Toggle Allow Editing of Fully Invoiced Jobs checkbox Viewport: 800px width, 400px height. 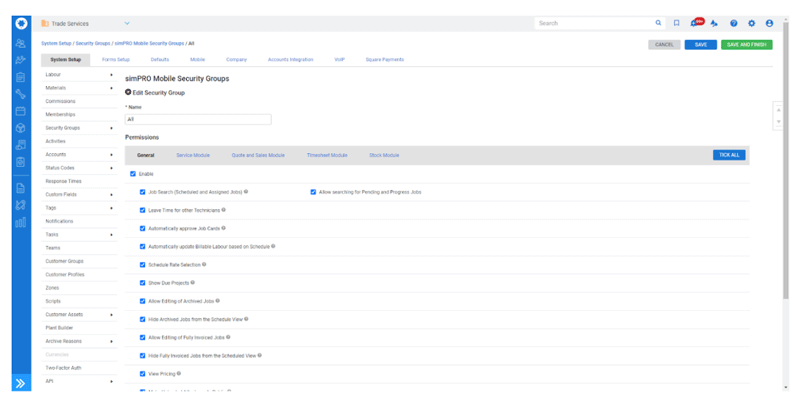click(x=143, y=338)
